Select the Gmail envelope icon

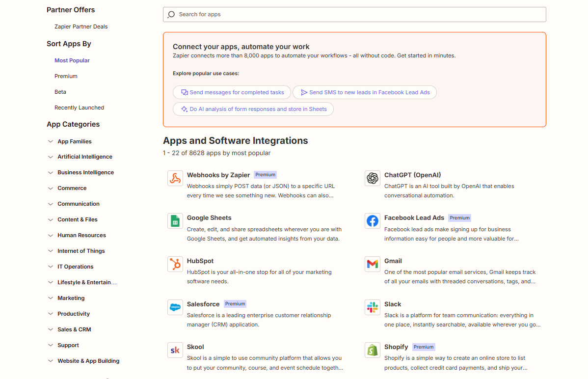click(x=373, y=264)
